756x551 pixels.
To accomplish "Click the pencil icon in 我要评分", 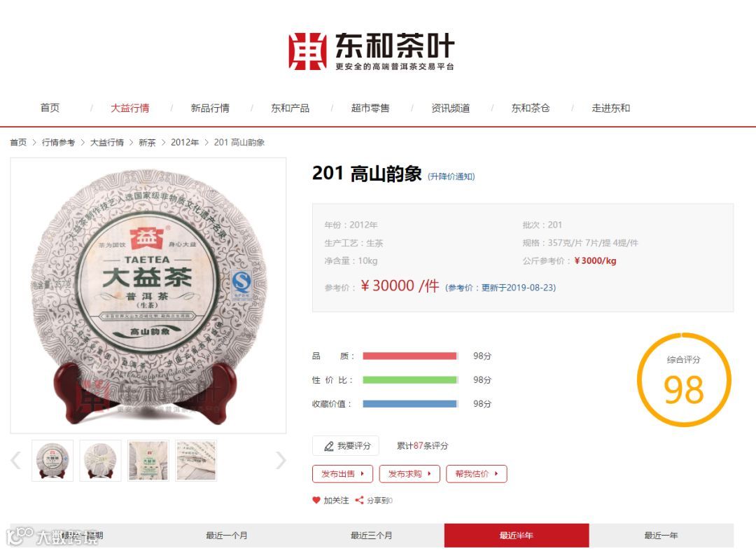I will 329,447.
